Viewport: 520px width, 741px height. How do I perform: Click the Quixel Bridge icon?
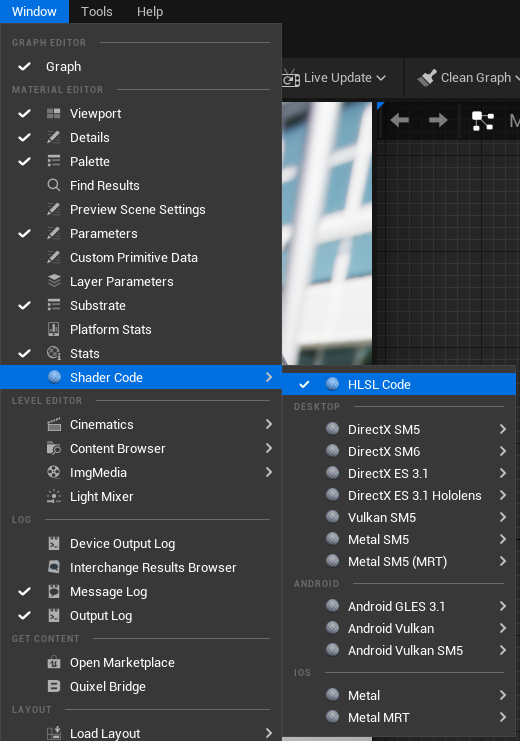pos(54,686)
